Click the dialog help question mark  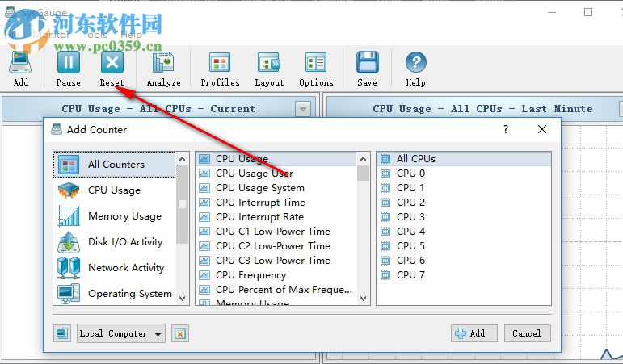[505, 129]
